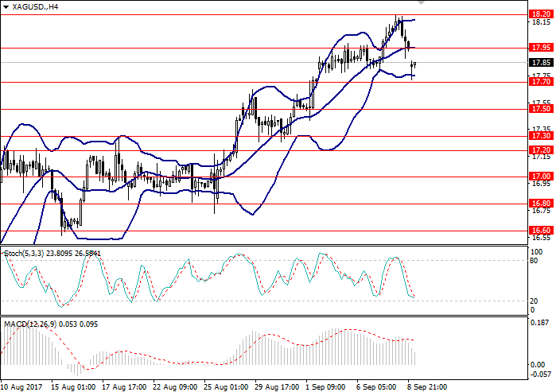Click the 15 Aug 01:00 time label
The width and height of the screenshot is (556, 392).
pyautogui.click(x=72, y=387)
